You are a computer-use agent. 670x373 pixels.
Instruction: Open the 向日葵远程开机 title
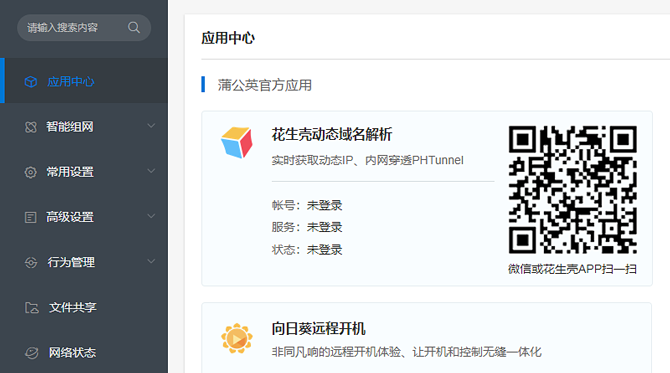tap(318, 329)
